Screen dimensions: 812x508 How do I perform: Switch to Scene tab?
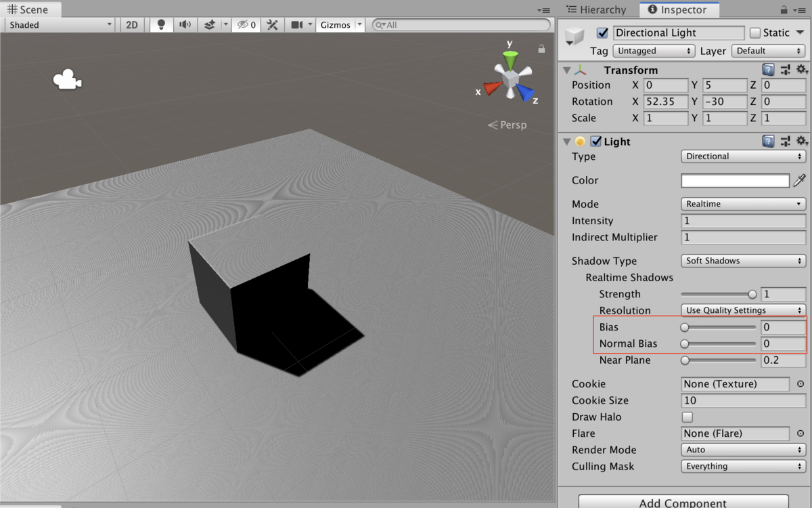pos(30,9)
